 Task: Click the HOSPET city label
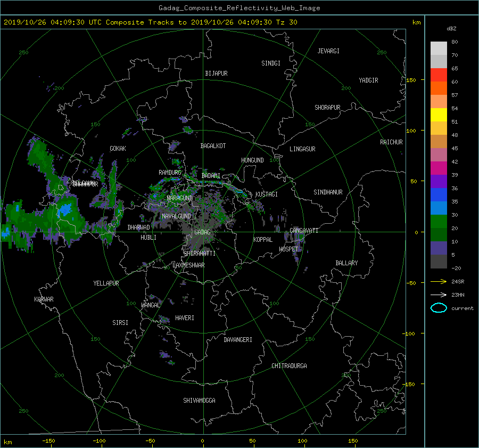pyautogui.click(x=288, y=249)
